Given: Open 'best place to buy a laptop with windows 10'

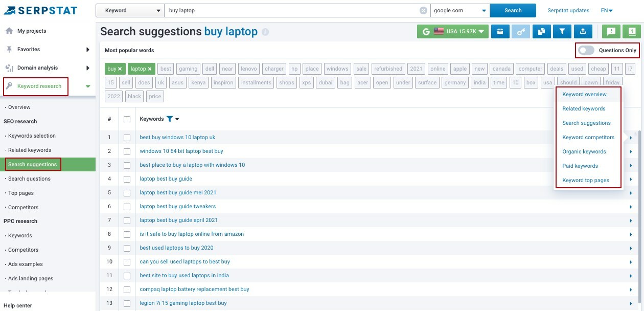Looking at the screenshot, I should (192, 165).
